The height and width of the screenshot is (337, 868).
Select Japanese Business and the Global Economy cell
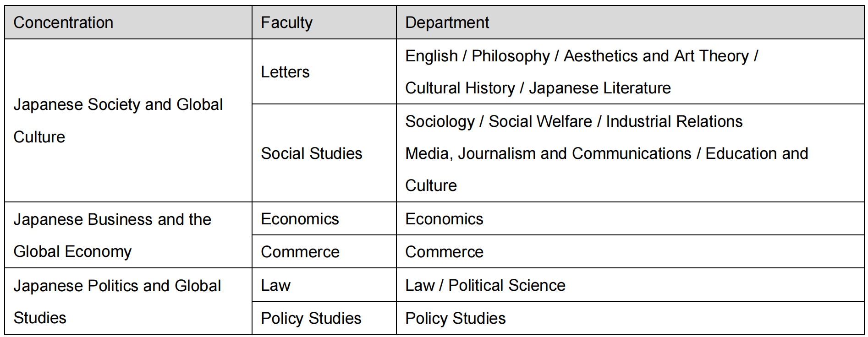pyautogui.click(x=112, y=235)
